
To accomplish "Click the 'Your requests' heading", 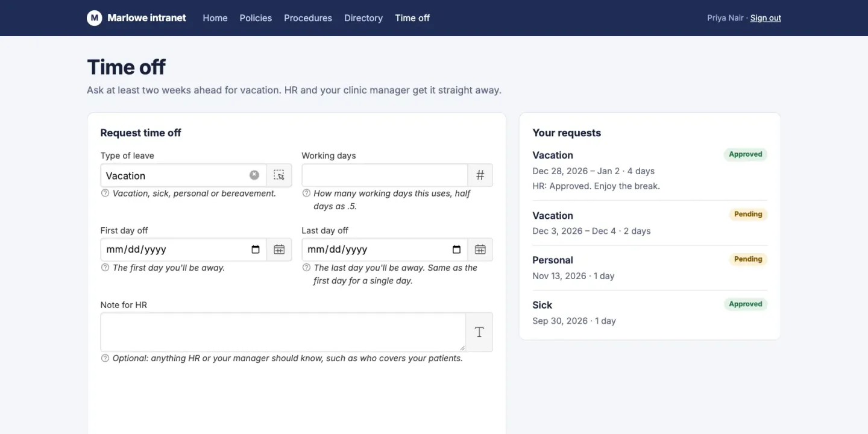I will pos(567,133).
